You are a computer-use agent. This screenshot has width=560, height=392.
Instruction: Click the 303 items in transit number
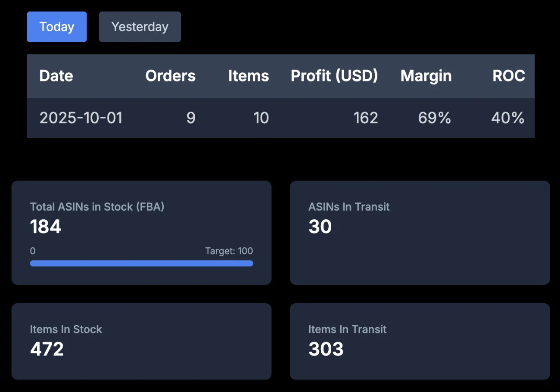pyautogui.click(x=326, y=349)
